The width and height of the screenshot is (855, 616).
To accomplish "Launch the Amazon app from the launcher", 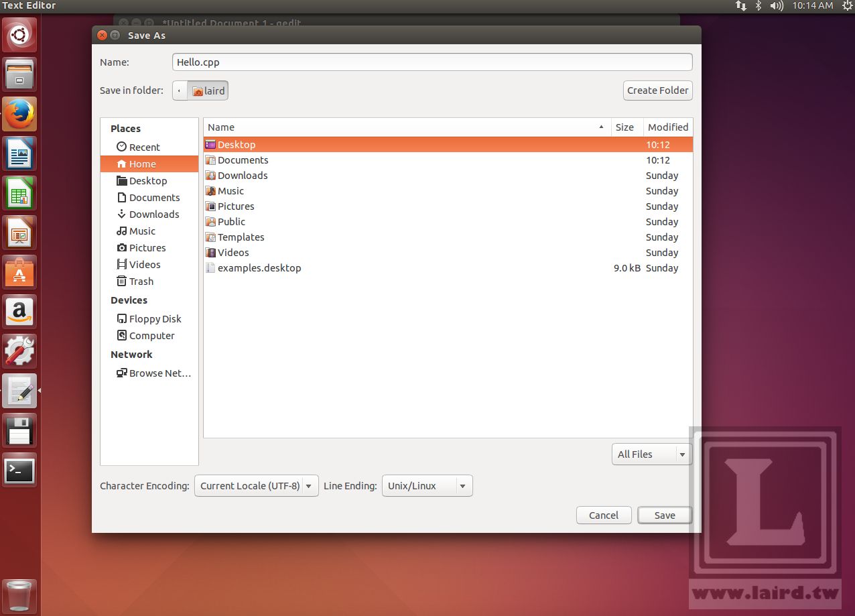I will (19, 312).
